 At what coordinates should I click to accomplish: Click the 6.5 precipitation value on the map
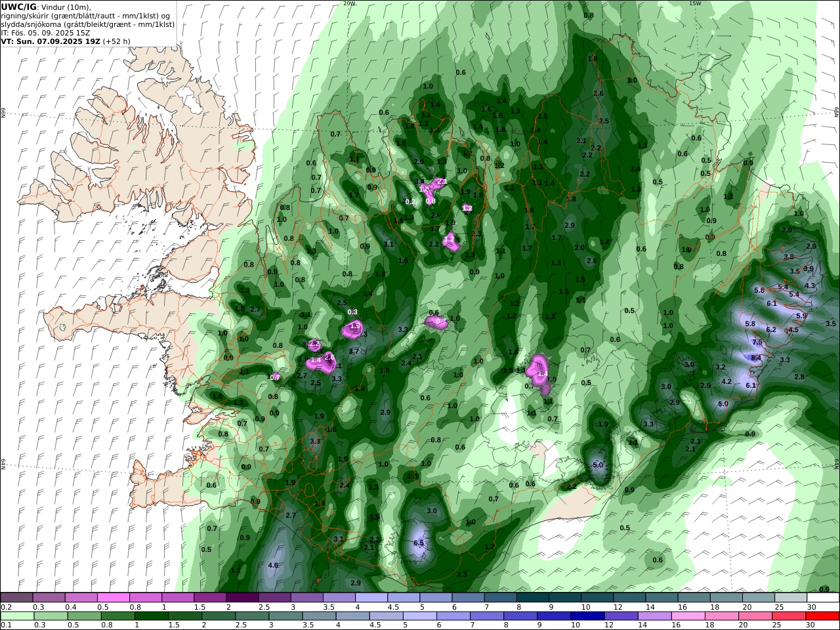pos(419,543)
